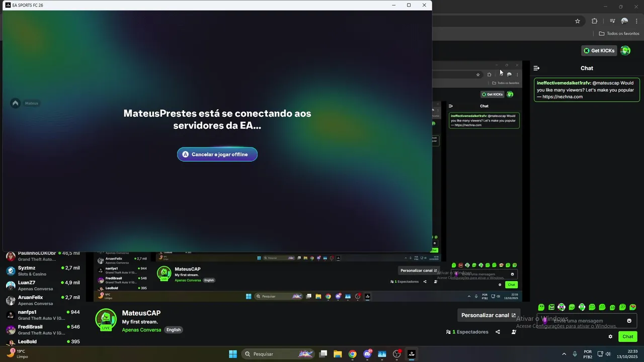Click the Get KICKs button
Image resolution: width=644 pixels, height=362 pixels.
(x=599, y=51)
